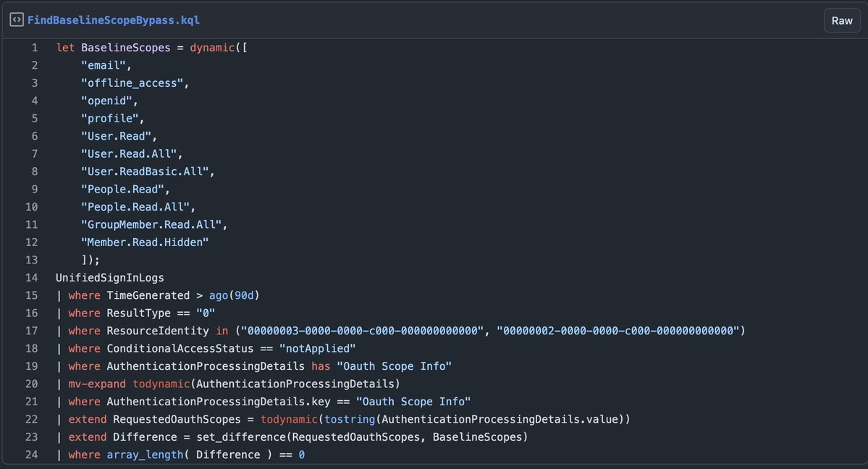Click the "GroupMember.Read.All" string literal

pos(152,225)
